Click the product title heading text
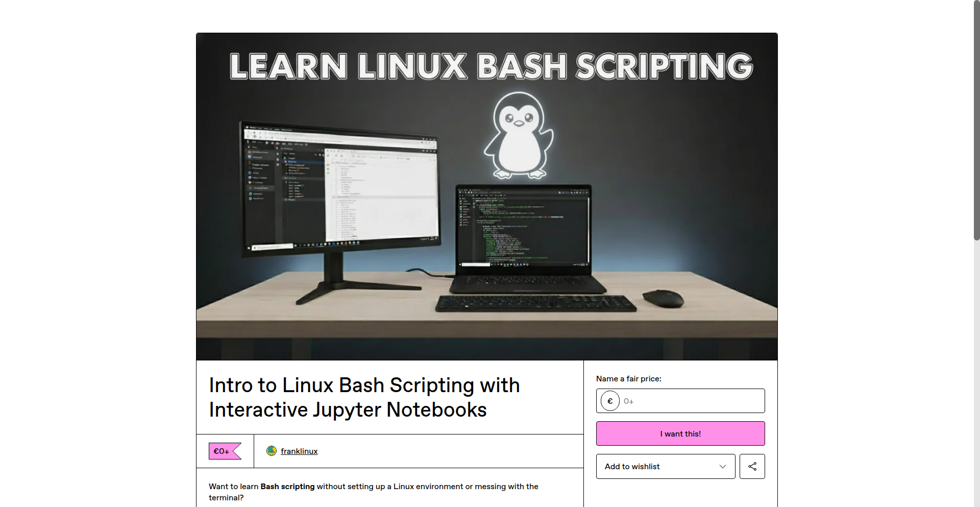The height and width of the screenshot is (507, 980). tap(364, 397)
